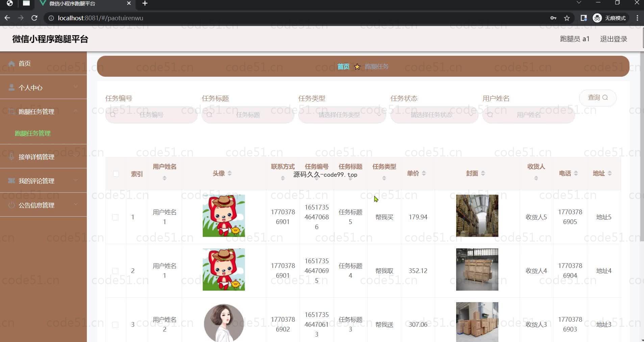
Task: Click the 179.94 price cell
Action: pos(418,217)
